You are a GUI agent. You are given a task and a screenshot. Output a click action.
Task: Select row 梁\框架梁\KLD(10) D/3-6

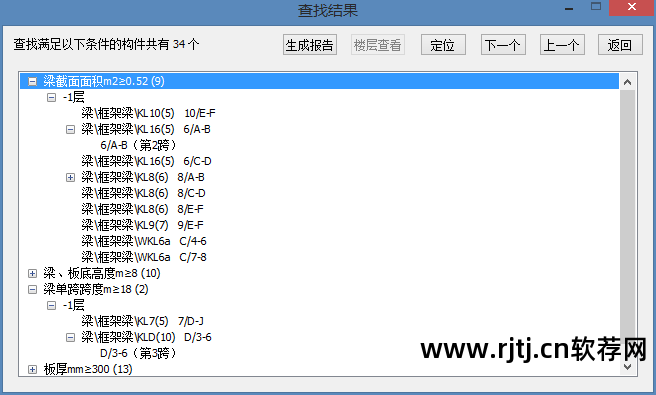(146, 337)
